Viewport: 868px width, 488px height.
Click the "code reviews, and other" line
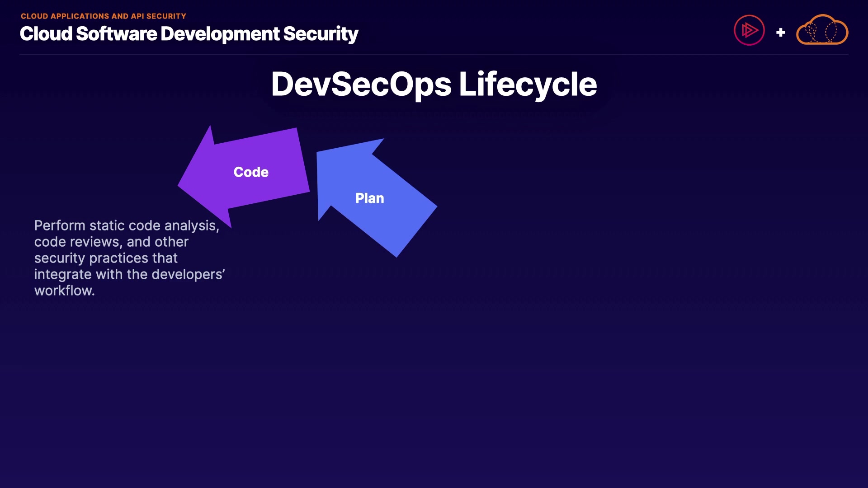pos(111,242)
